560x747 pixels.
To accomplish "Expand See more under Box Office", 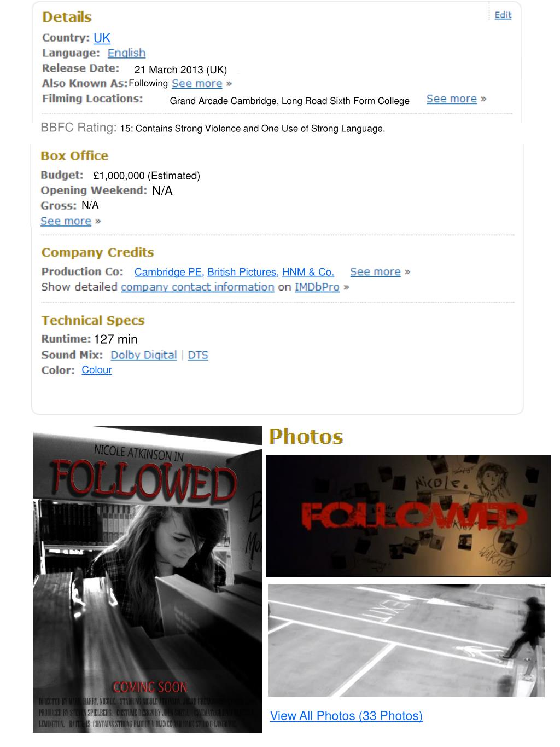I will tap(66, 221).
